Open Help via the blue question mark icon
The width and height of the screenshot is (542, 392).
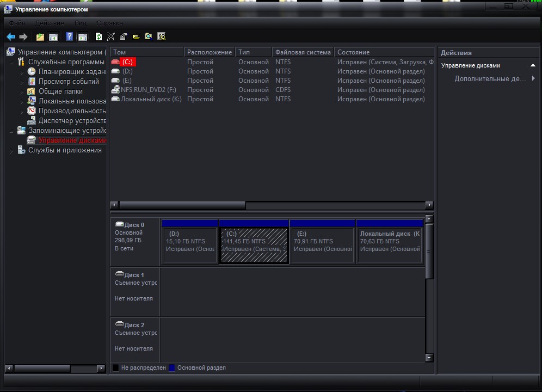tap(69, 36)
